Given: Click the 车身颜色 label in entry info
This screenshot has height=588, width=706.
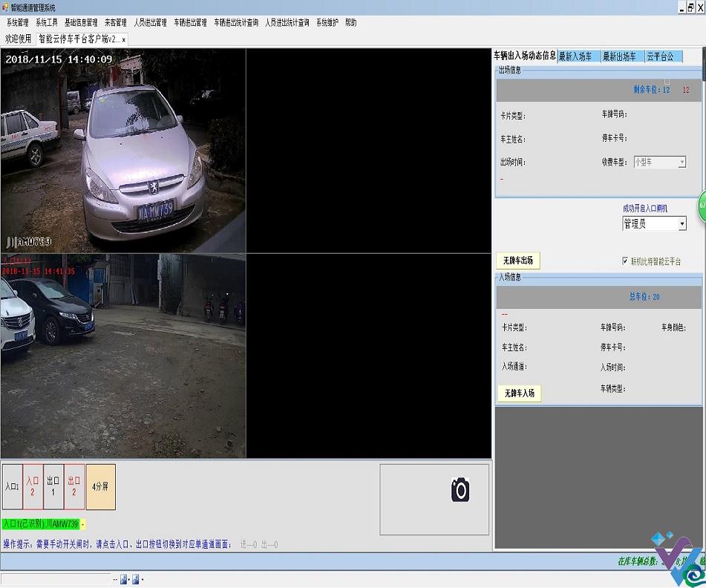Looking at the screenshot, I should (673, 327).
